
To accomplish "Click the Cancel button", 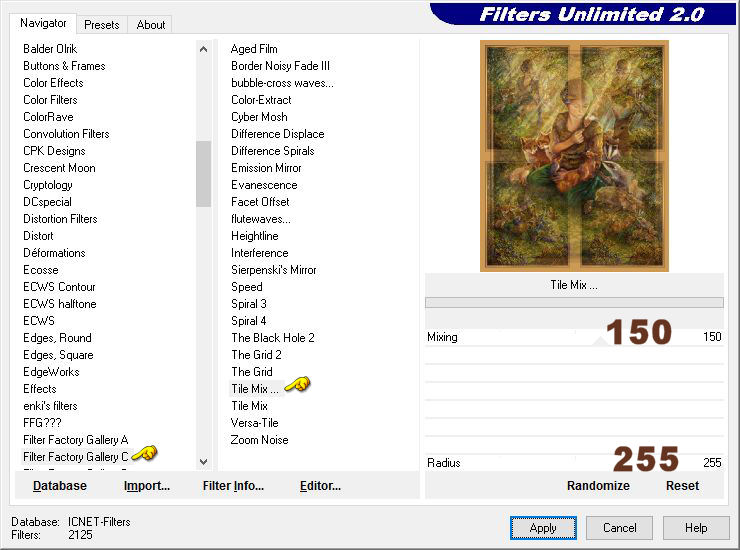I will (x=619, y=528).
